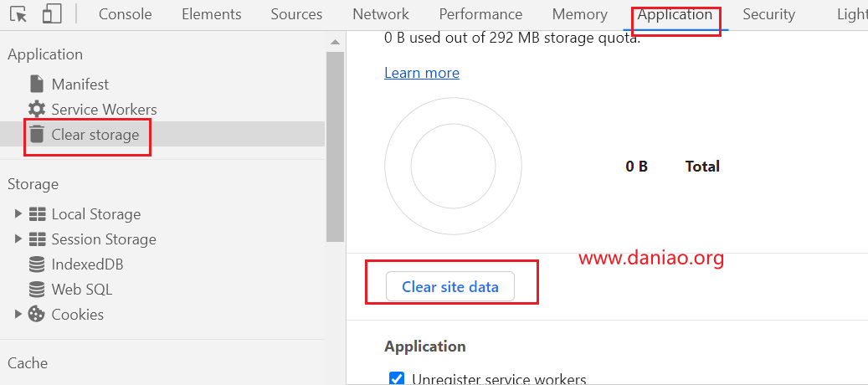Click the Web SQL database icon
Viewport: 868px width, 385px height.
click(x=37, y=290)
